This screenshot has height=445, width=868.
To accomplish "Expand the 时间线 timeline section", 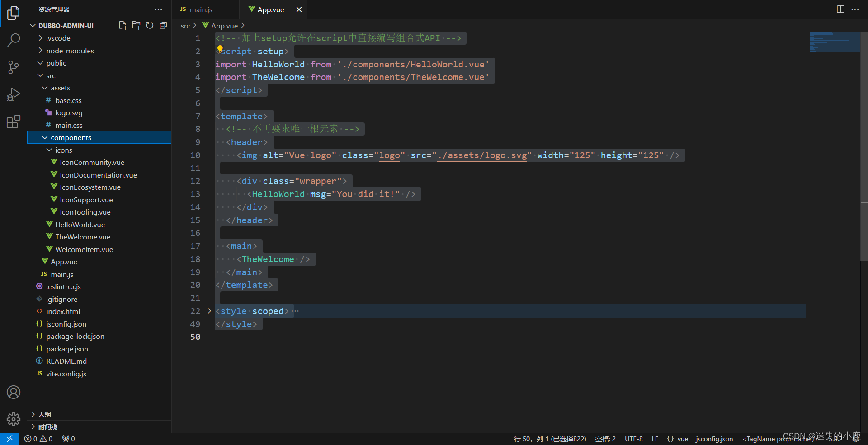I will point(99,427).
